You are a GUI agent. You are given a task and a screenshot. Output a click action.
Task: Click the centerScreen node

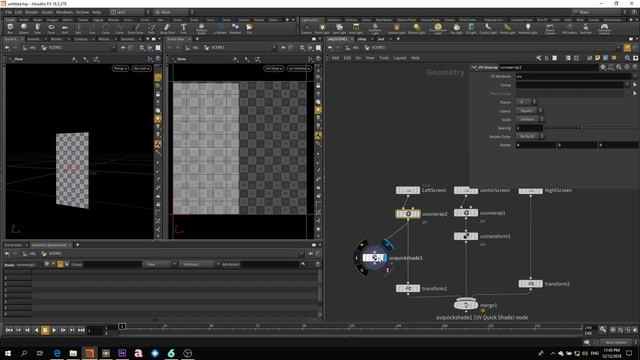(x=466, y=190)
